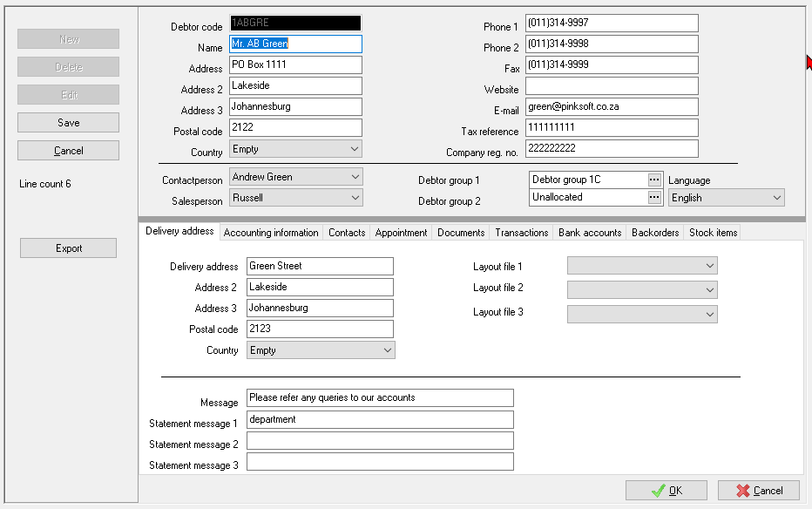Click the disabled New button
The width and height of the screenshot is (812, 509).
(68, 39)
